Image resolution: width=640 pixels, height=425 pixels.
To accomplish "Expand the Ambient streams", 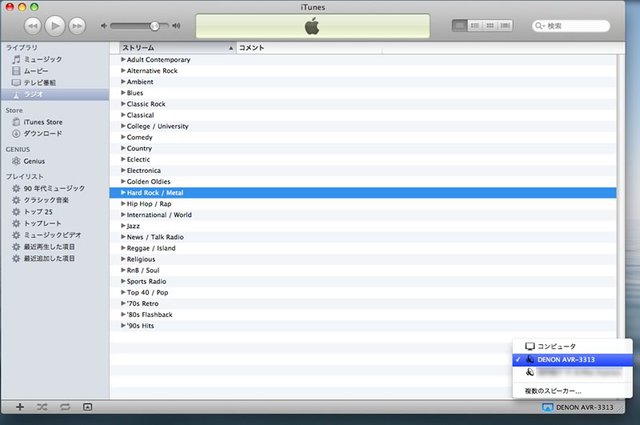I will (x=123, y=81).
